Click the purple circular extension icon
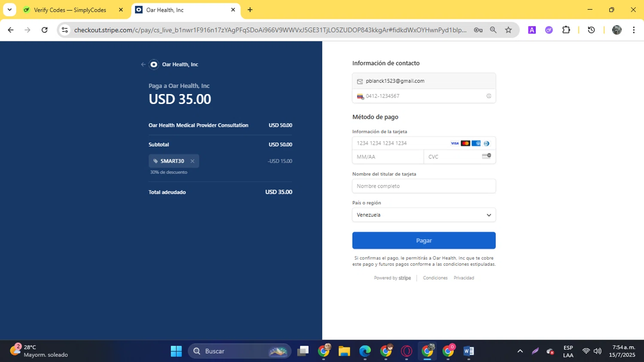The width and height of the screenshot is (644, 362). coord(549,30)
